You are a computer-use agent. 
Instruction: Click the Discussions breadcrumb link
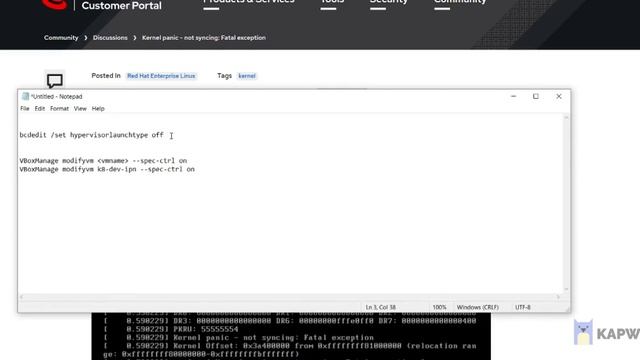click(110, 38)
